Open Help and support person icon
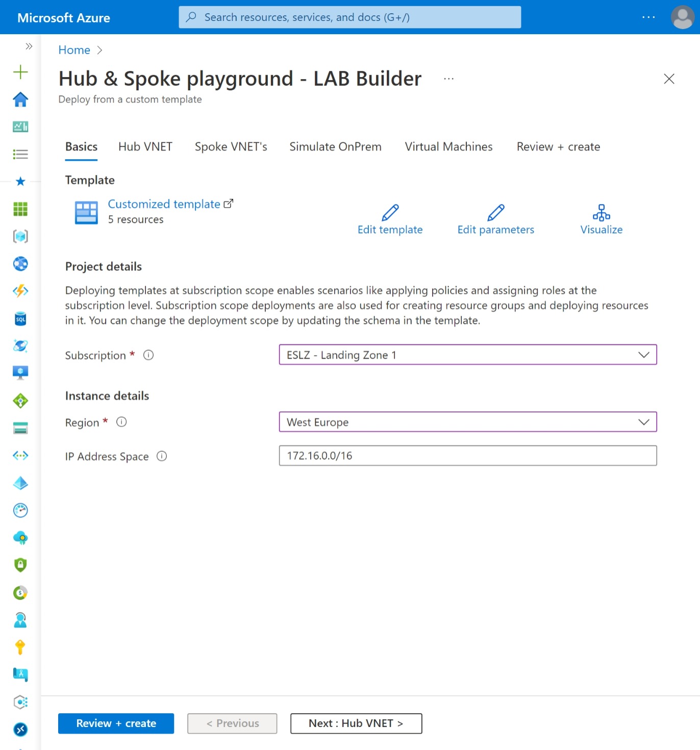700x750 pixels. coord(20,620)
